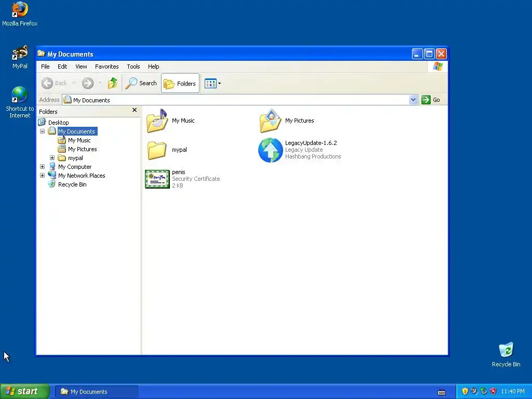Open the Forward history dropdown arrow
Viewport: 532px width, 399px height.
[100, 83]
